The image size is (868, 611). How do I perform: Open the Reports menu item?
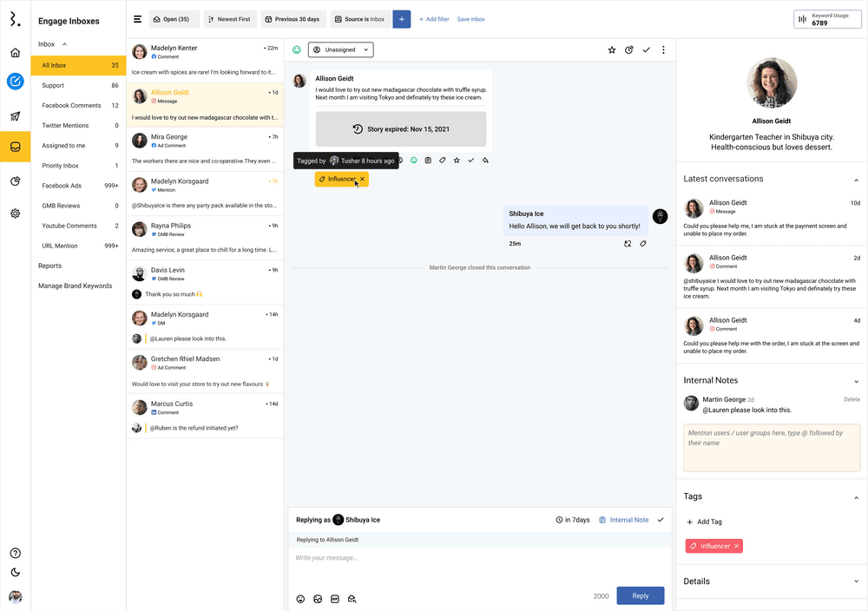[49, 266]
